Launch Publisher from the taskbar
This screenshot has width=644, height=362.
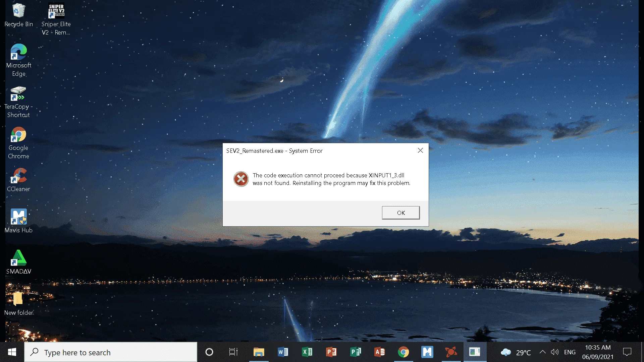coord(355,352)
